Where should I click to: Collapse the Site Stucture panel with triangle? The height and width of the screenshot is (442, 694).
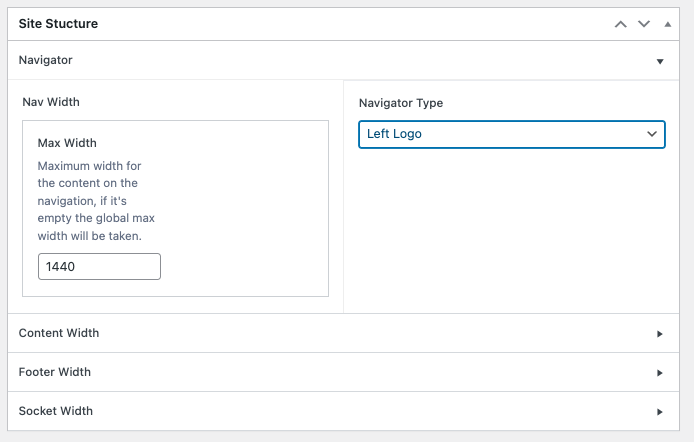pyautogui.click(x=667, y=23)
